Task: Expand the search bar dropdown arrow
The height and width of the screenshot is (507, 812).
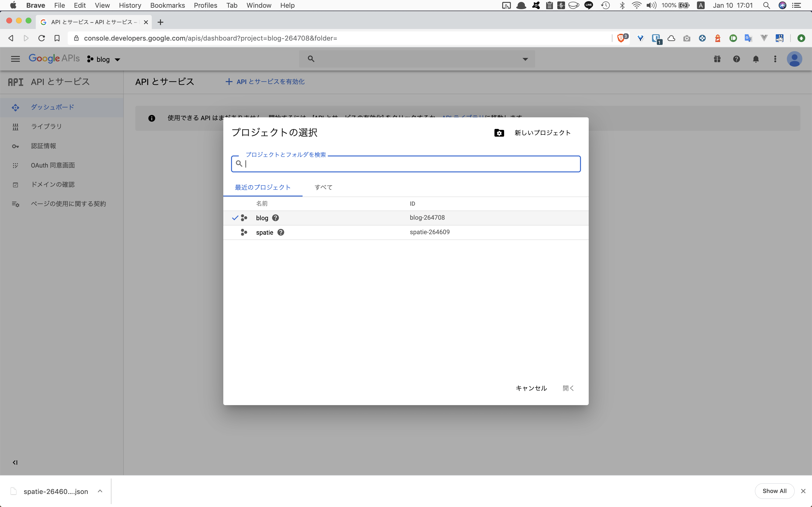Action: point(525,59)
